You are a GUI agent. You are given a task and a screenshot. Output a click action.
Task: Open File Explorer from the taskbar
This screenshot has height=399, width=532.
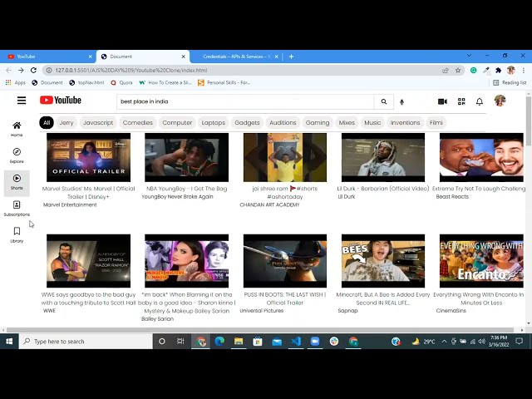(x=239, y=341)
